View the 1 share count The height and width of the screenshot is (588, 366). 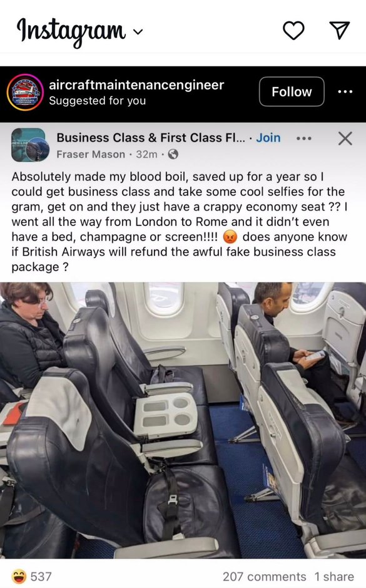(334, 576)
